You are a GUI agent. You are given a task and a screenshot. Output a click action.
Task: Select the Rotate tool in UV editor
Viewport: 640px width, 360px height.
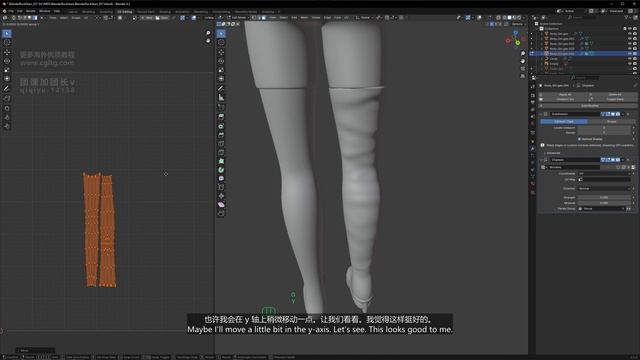coord(7,61)
